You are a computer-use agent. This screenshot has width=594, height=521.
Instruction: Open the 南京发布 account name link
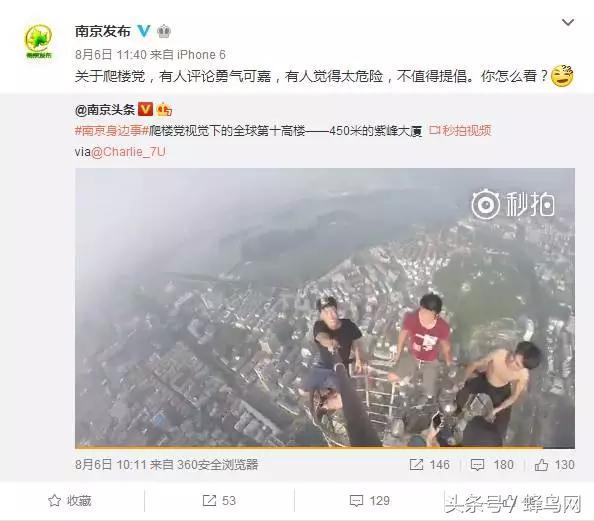point(103,31)
